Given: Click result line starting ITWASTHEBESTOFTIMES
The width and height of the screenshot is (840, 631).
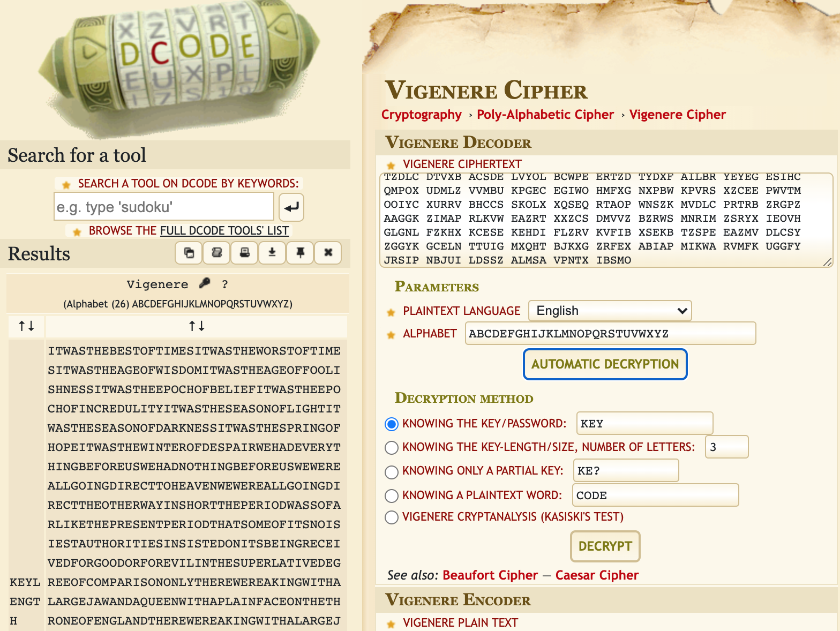Looking at the screenshot, I should (194, 351).
